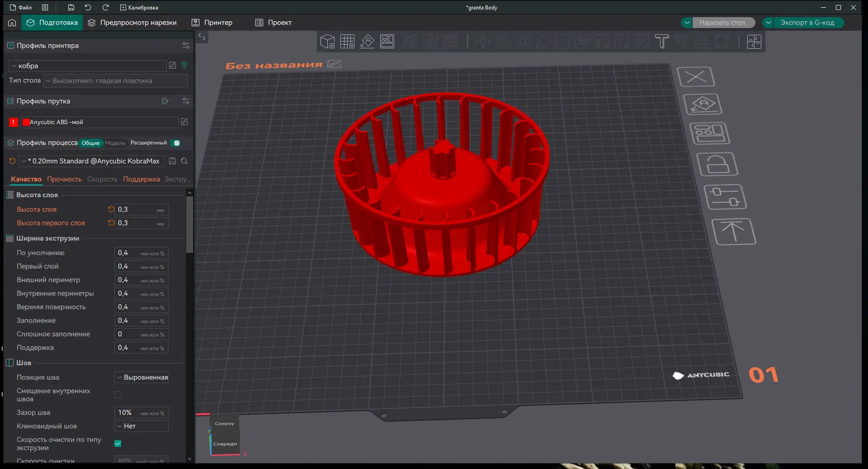868x469 pixels.
Task: Click the Высота слоя input field
Action: click(x=142, y=209)
